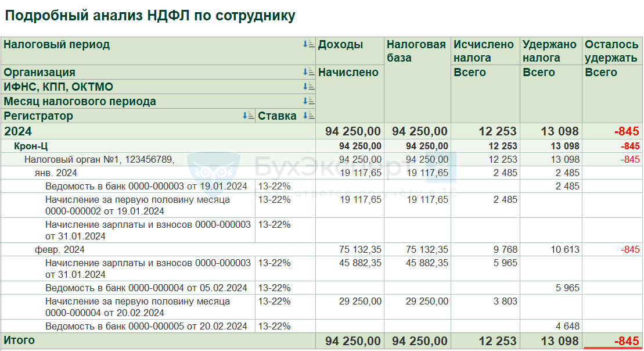The image size is (644, 351).
Task: Click withheld 2 485 in Ведомость 0000-000003 row
Action: click(x=567, y=186)
